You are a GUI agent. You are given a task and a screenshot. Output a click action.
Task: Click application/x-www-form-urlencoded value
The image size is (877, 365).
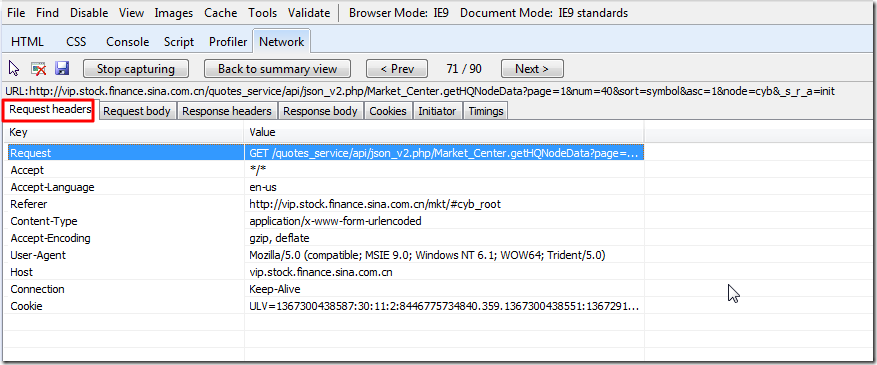click(335, 221)
